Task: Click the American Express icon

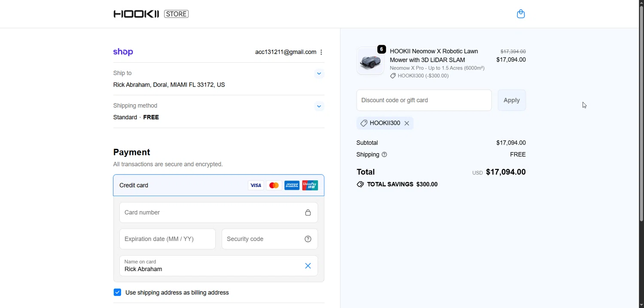Action: 292,185
